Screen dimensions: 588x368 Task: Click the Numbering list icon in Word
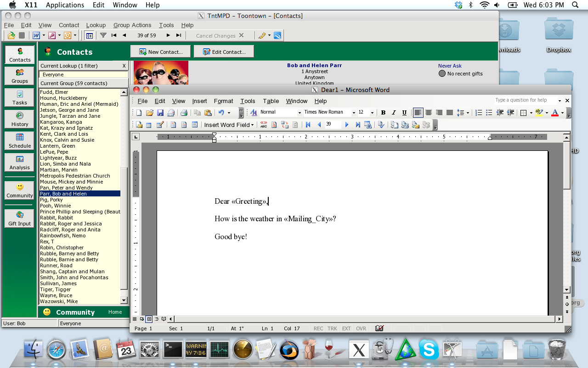click(479, 113)
